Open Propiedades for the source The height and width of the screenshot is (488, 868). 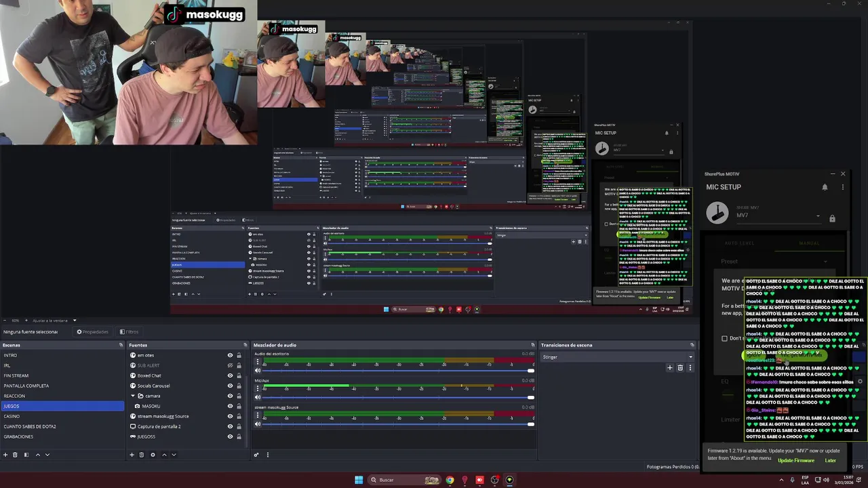[x=92, y=332]
